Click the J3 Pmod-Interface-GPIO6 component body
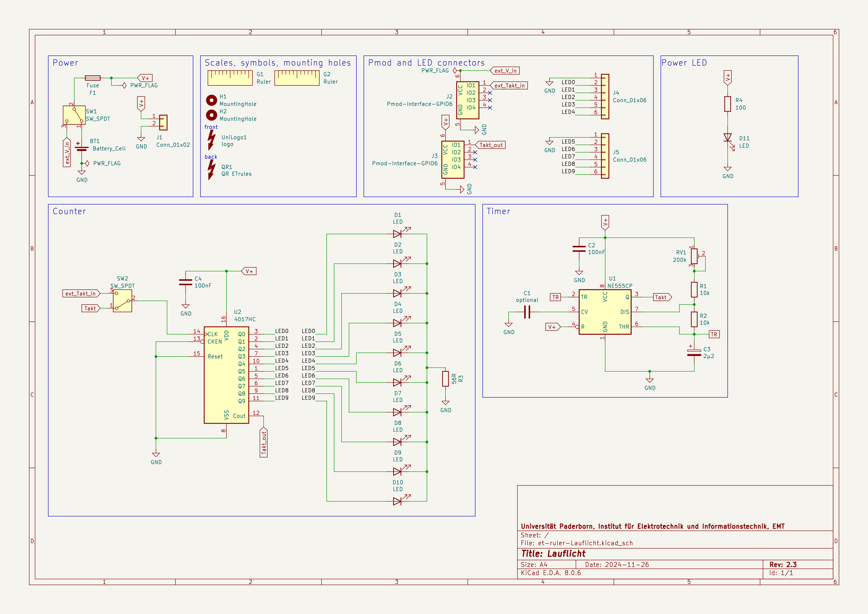Viewport: 868px width, 614px height. point(453,159)
